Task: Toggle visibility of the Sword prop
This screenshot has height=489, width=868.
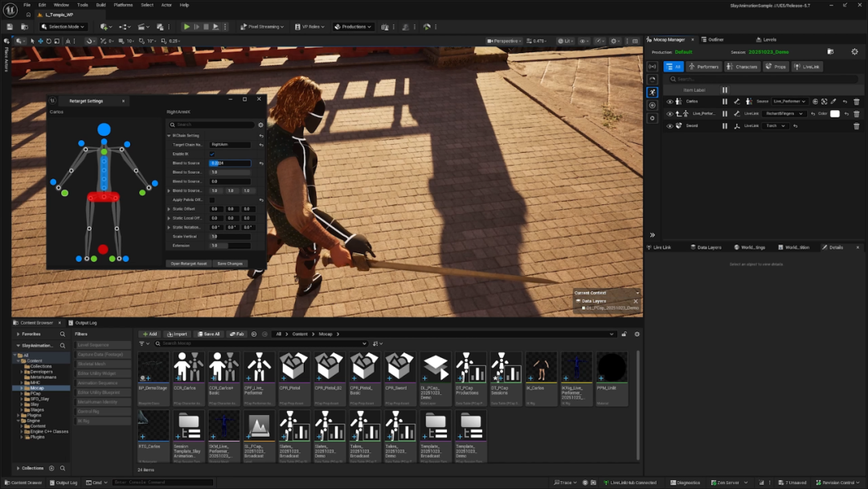Action: [669, 125]
